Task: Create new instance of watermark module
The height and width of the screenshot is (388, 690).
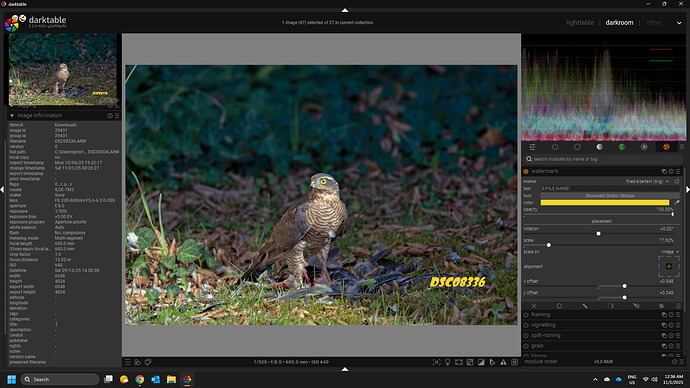Action: click(664, 171)
